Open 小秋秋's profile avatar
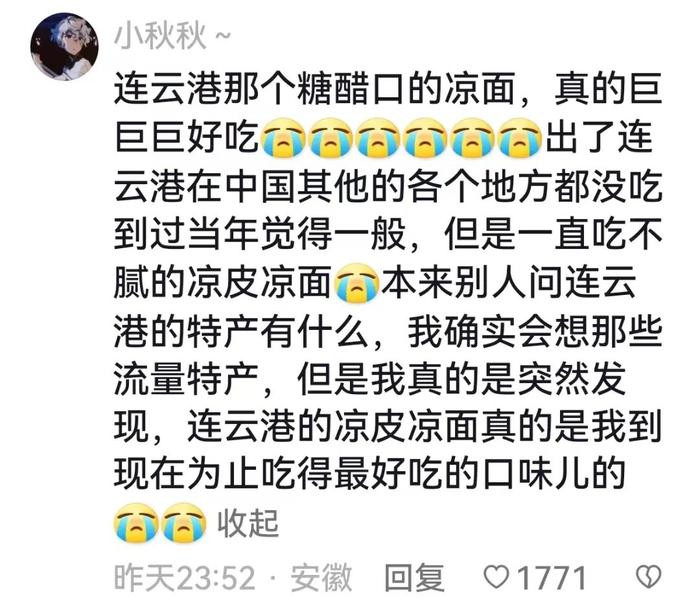 point(64,46)
